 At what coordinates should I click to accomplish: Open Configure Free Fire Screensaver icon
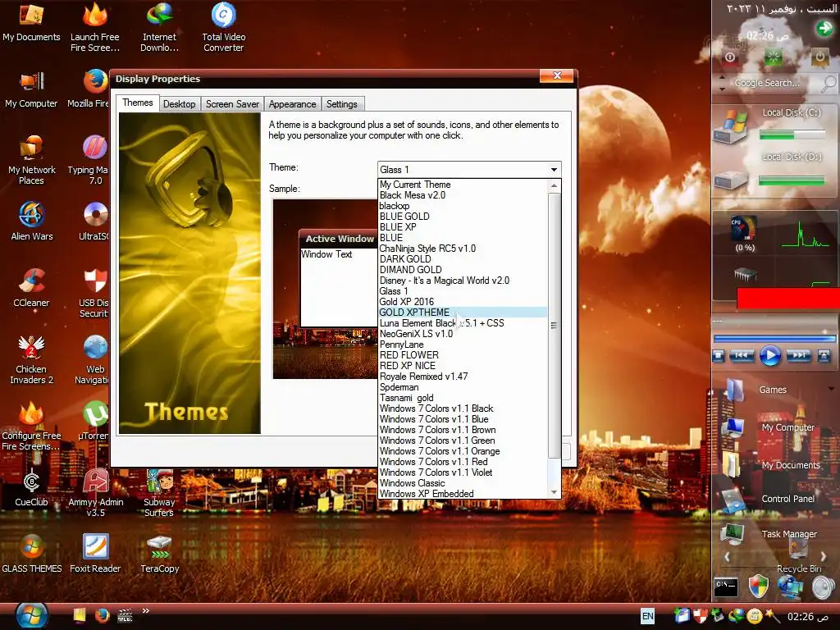[x=31, y=426]
